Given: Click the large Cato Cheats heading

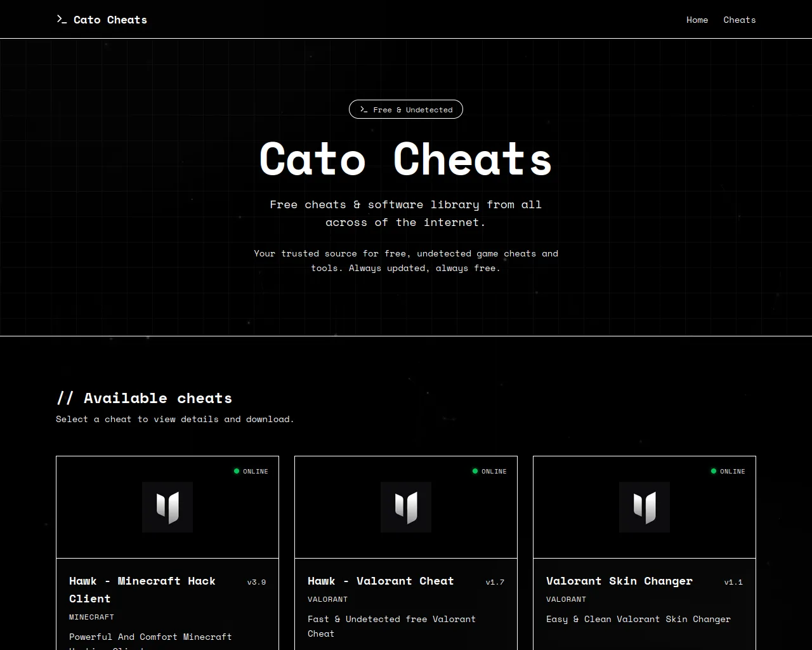Looking at the screenshot, I should [x=406, y=159].
